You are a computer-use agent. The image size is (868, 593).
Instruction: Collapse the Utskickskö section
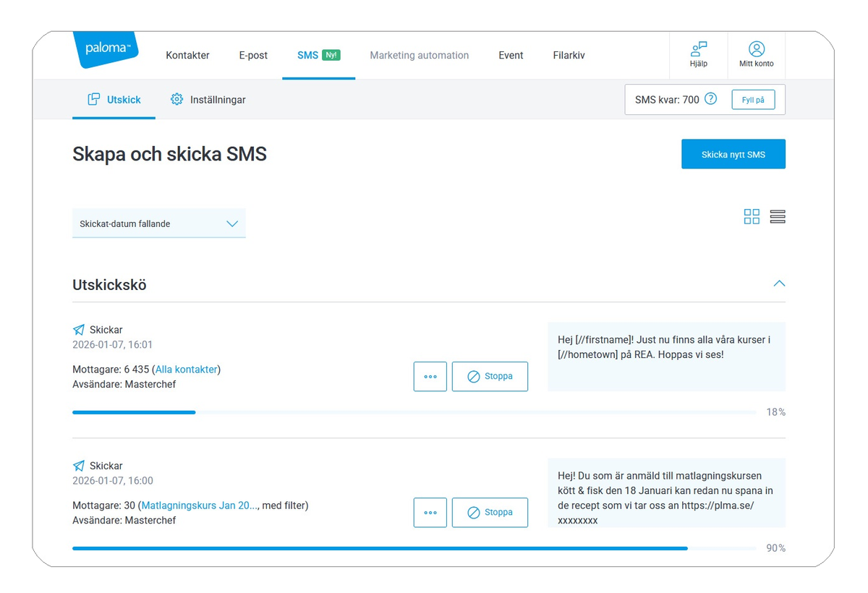(779, 283)
